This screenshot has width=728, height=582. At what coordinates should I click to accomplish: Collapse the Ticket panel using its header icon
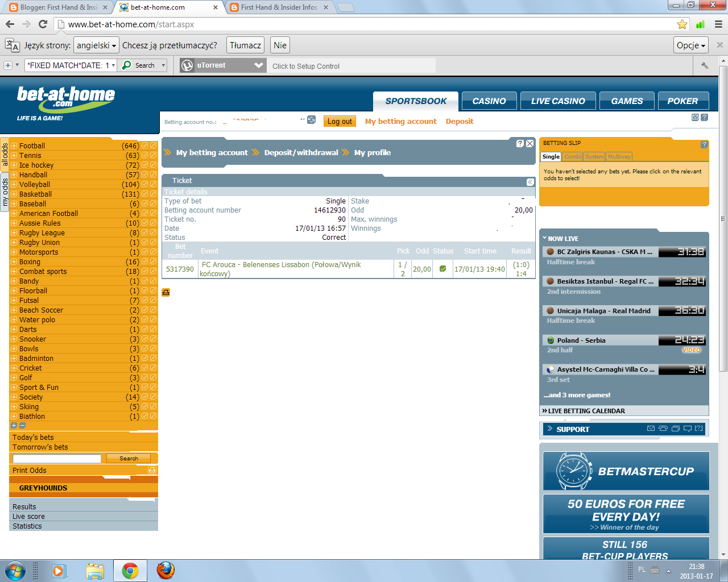pos(530,182)
